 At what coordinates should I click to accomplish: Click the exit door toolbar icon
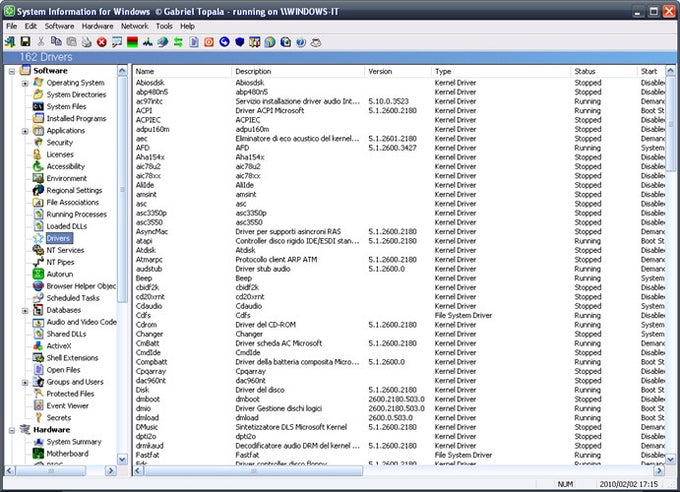point(10,42)
